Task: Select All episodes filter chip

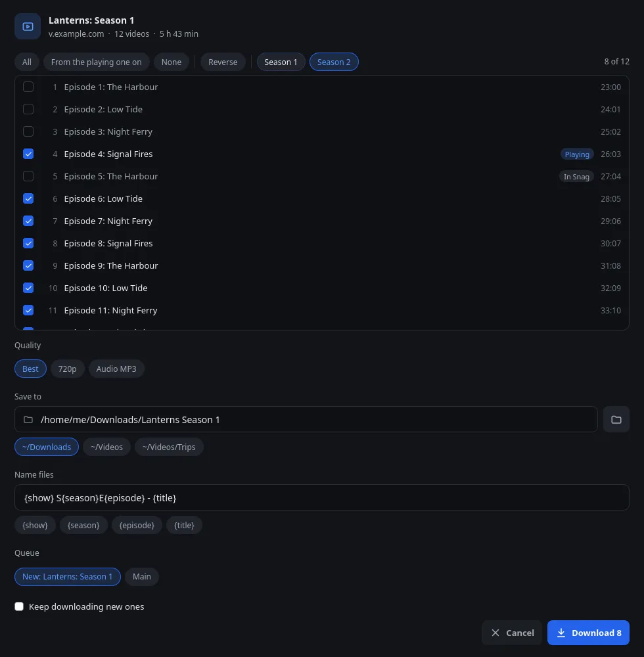Action: point(27,62)
